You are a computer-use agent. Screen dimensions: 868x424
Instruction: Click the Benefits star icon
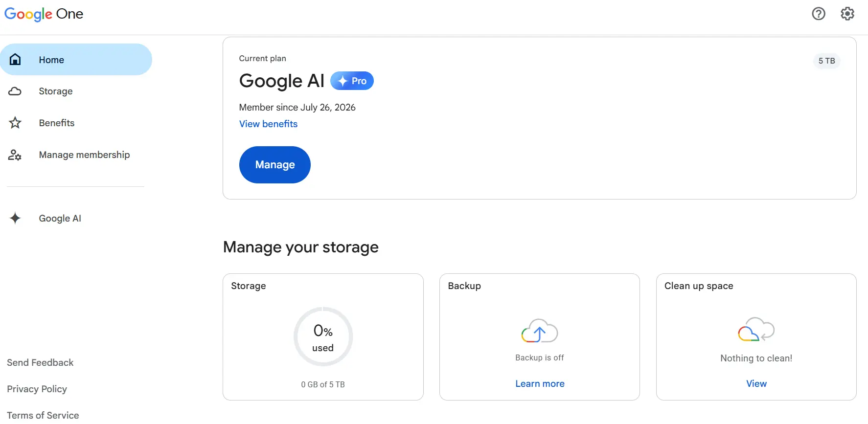click(15, 123)
